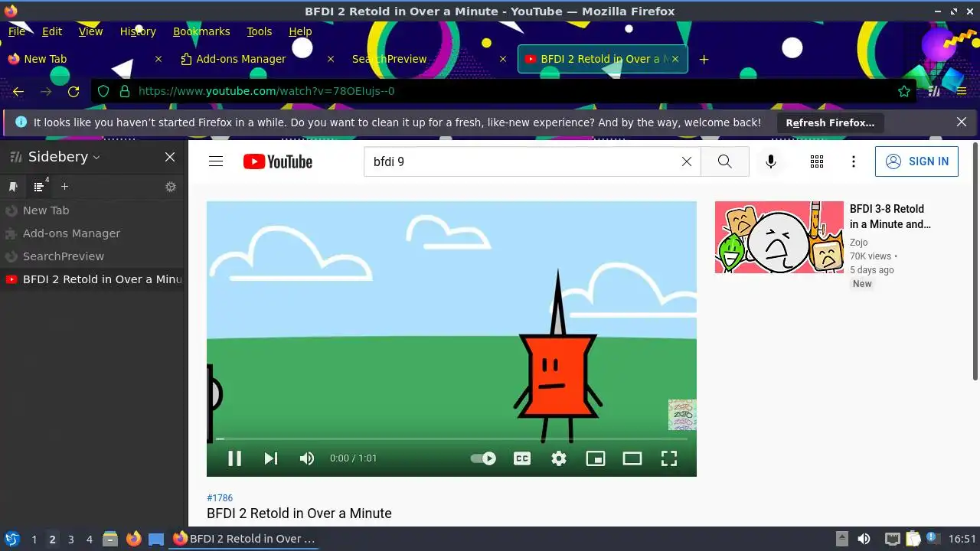Open the YouTube apps grid
This screenshot has width=980, height=551.
click(x=817, y=161)
